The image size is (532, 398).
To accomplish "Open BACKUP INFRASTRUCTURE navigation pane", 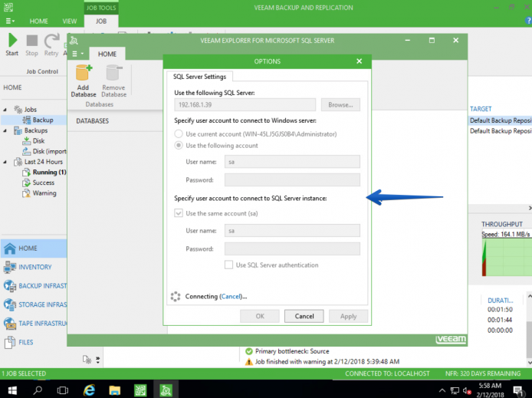I will click(x=34, y=286).
